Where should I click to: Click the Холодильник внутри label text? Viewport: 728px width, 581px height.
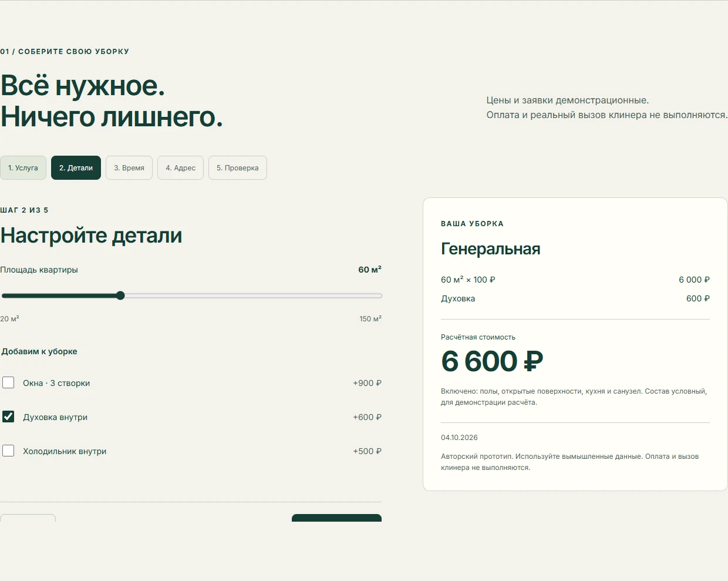click(65, 451)
